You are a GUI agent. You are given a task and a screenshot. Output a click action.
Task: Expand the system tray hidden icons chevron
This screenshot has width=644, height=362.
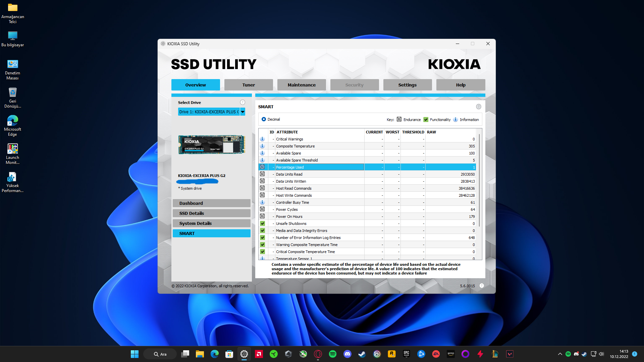[560, 354]
